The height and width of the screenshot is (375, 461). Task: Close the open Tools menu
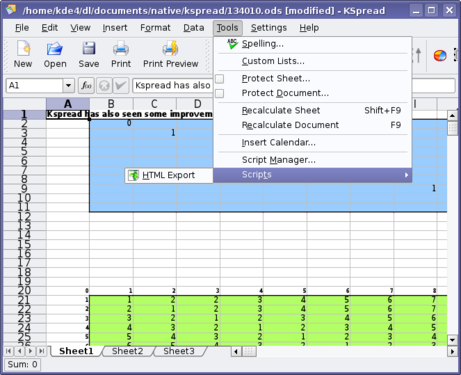228,28
